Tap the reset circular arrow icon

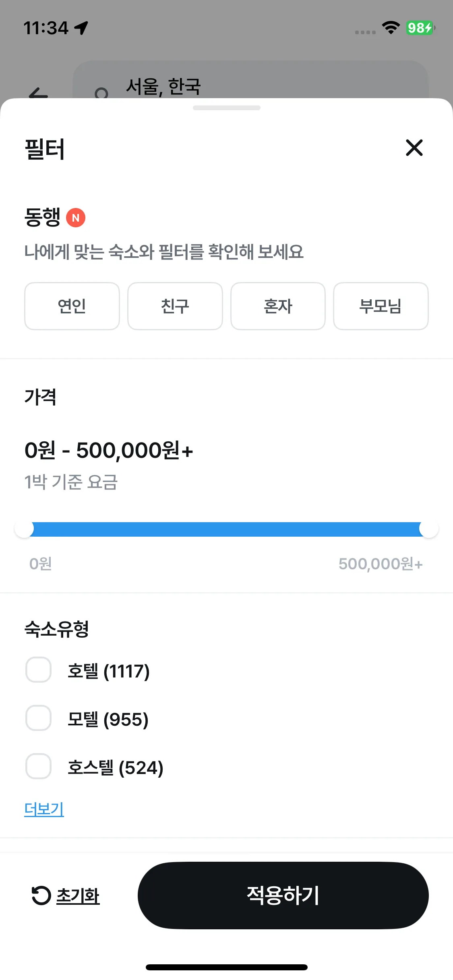[x=41, y=896]
